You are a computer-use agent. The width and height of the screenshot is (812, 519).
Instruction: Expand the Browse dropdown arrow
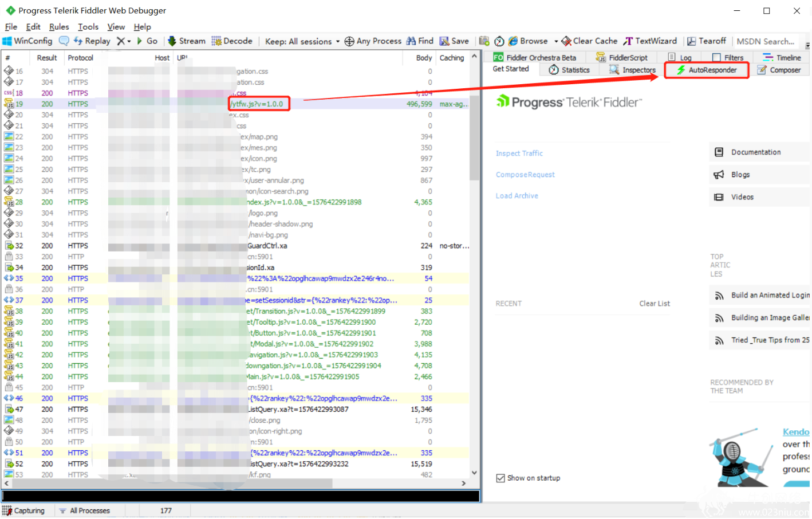tap(556, 41)
